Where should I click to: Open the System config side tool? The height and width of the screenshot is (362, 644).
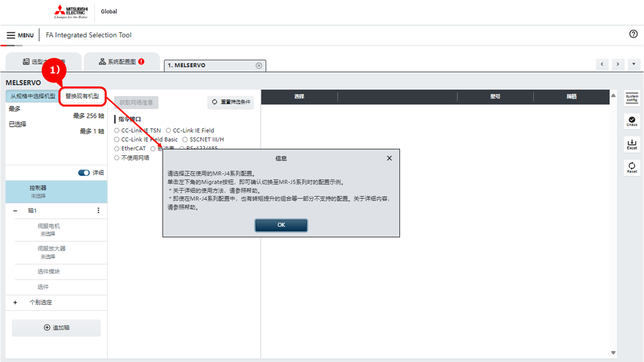point(632,98)
